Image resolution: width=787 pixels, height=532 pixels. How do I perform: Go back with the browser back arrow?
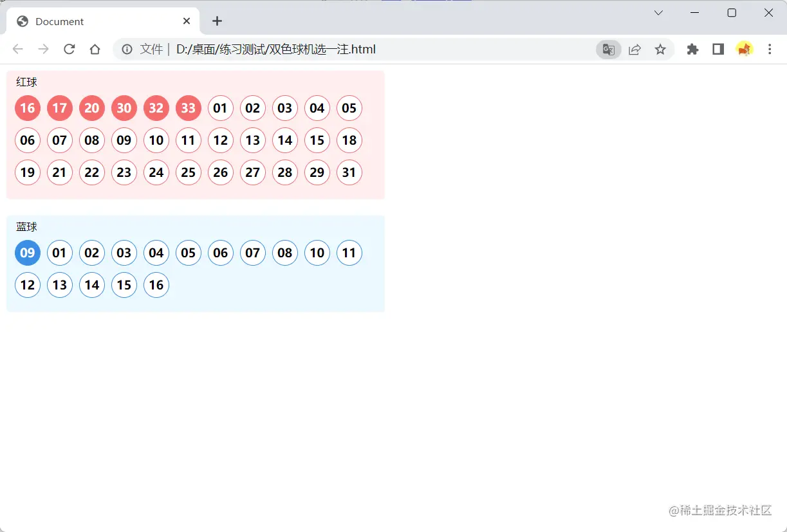18,50
